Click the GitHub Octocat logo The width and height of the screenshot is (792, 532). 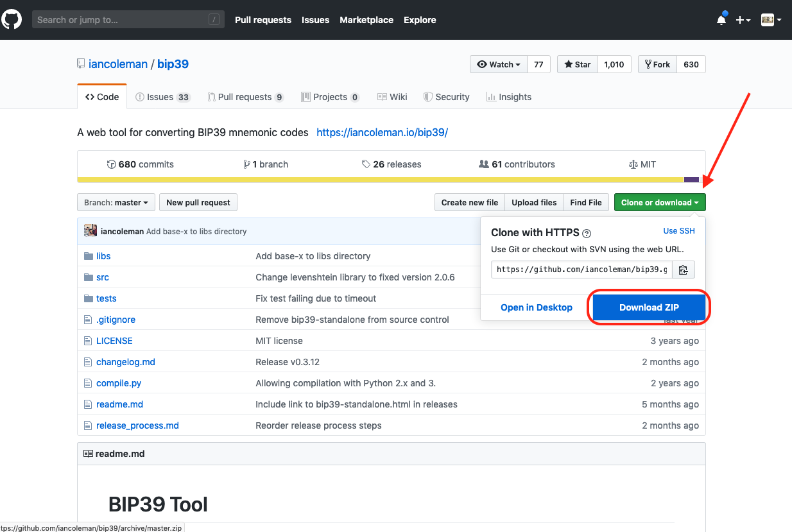pos(12,20)
